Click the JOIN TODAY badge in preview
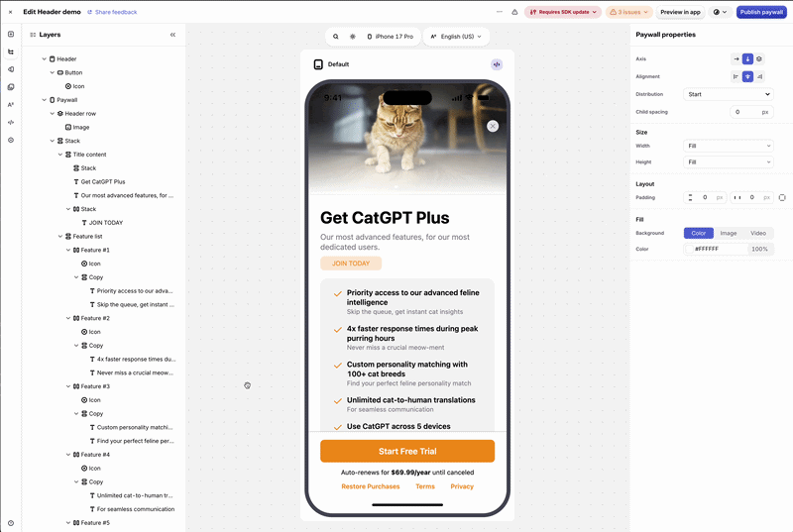Image resolution: width=793 pixels, height=532 pixels. pyautogui.click(x=351, y=264)
